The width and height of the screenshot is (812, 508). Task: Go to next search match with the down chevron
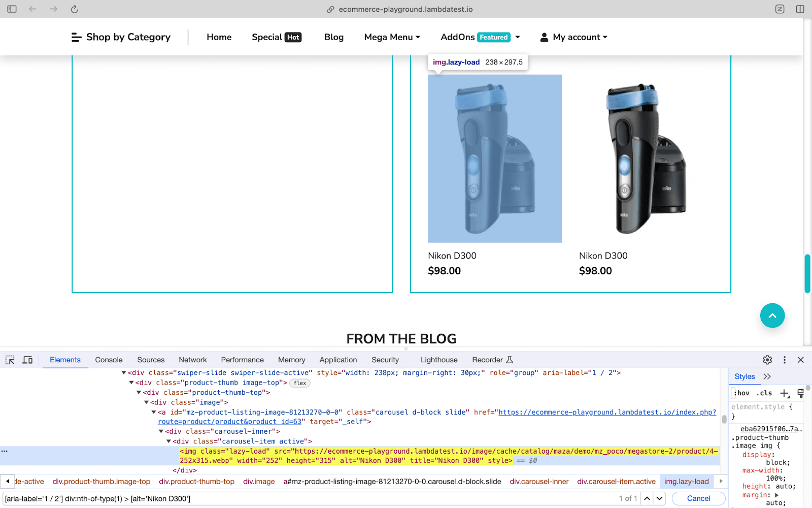(659, 498)
